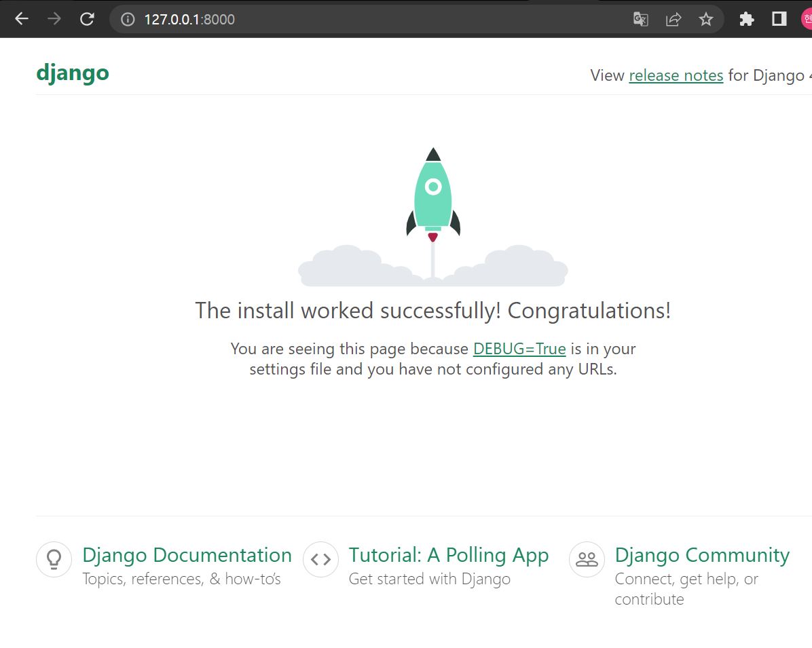Open the Django Documentation link
The width and height of the screenshot is (812, 648).
(187, 555)
